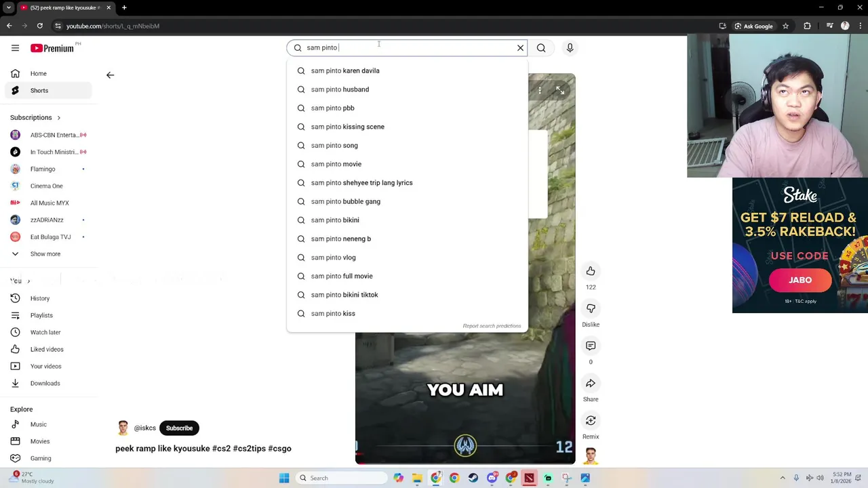The width and height of the screenshot is (868, 488).
Task: Open Flamingo channel subscription
Action: point(48,169)
